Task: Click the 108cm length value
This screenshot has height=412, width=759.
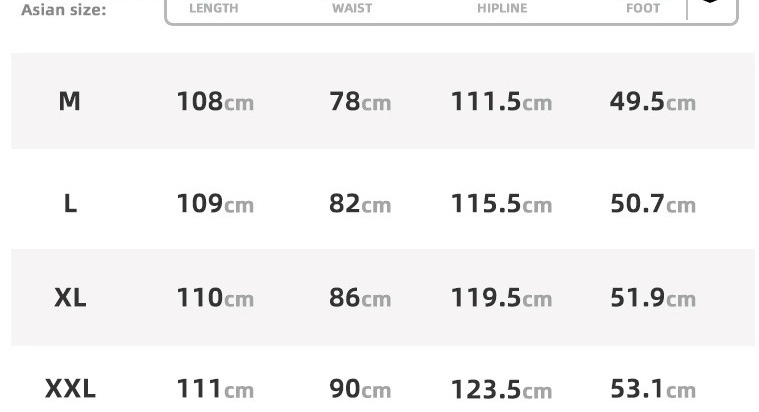Action: pos(215,102)
